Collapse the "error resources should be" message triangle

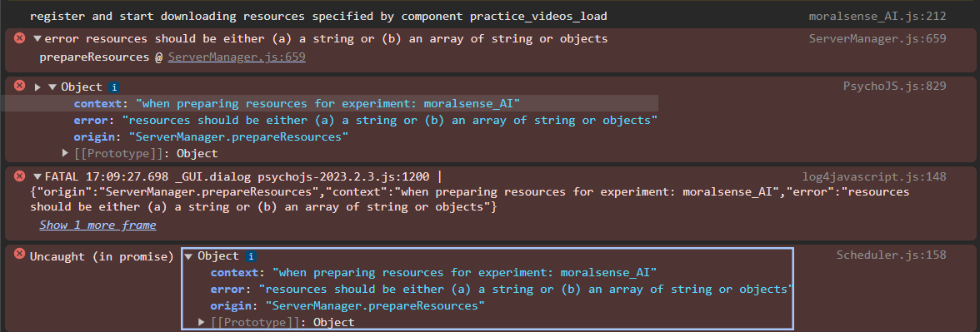pyautogui.click(x=37, y=38)
